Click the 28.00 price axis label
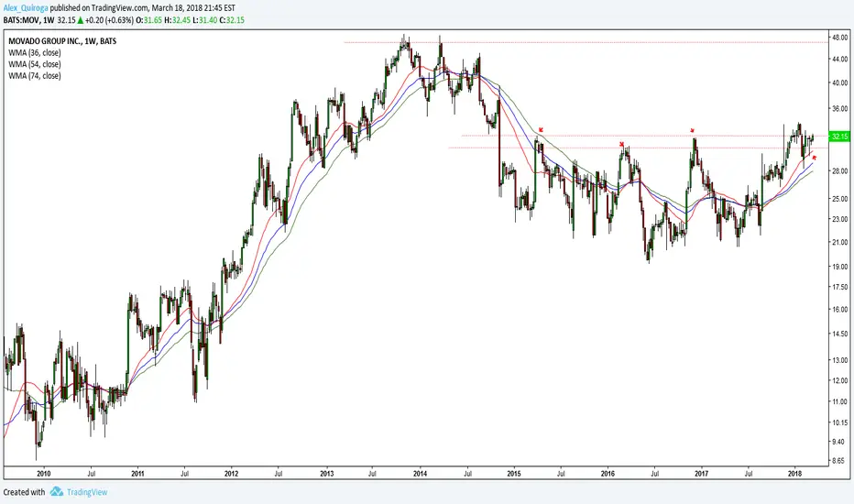Viewport: 854px width, 504px height. (840, 171)
